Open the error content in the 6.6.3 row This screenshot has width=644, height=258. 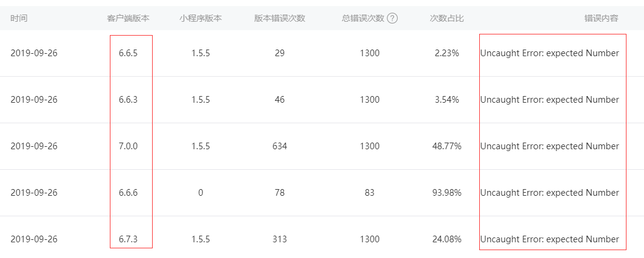[x=549, y=100]
